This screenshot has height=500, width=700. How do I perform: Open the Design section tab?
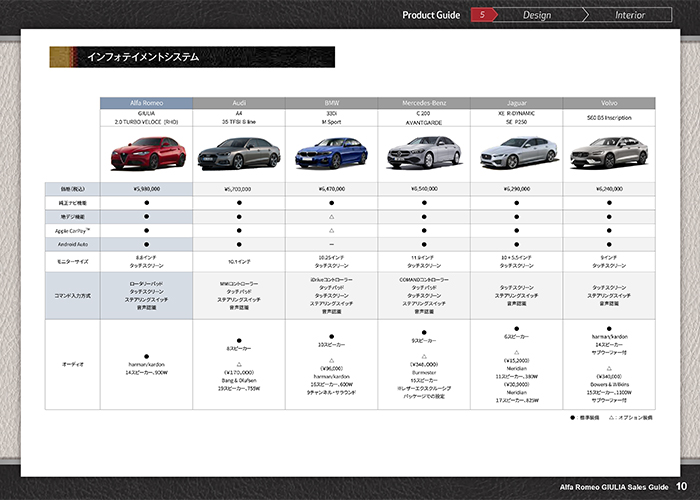click(537, 15)
